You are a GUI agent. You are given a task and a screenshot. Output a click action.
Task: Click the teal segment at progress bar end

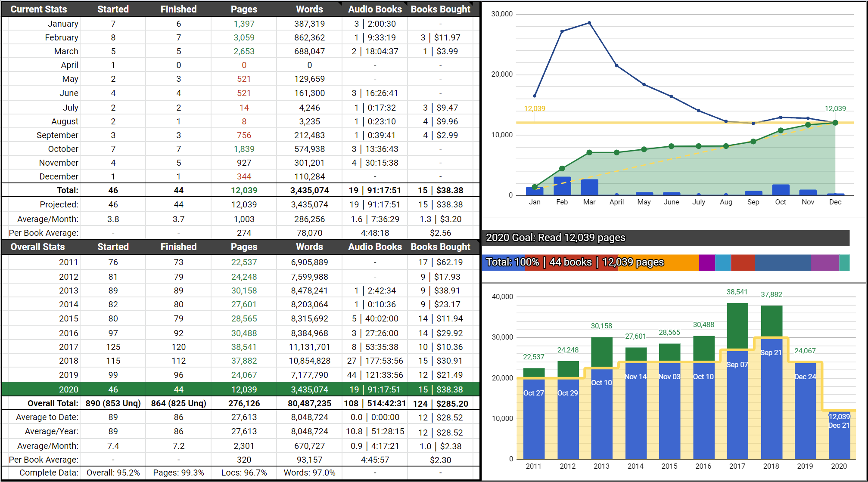point(844,263)
